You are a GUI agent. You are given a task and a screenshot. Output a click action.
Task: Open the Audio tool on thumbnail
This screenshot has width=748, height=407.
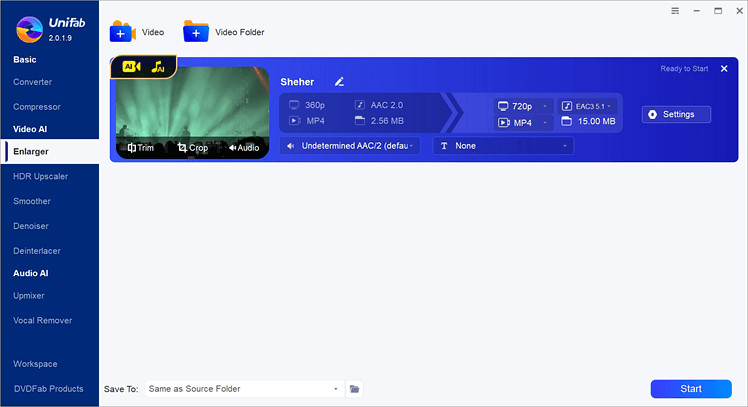[244, 148]
